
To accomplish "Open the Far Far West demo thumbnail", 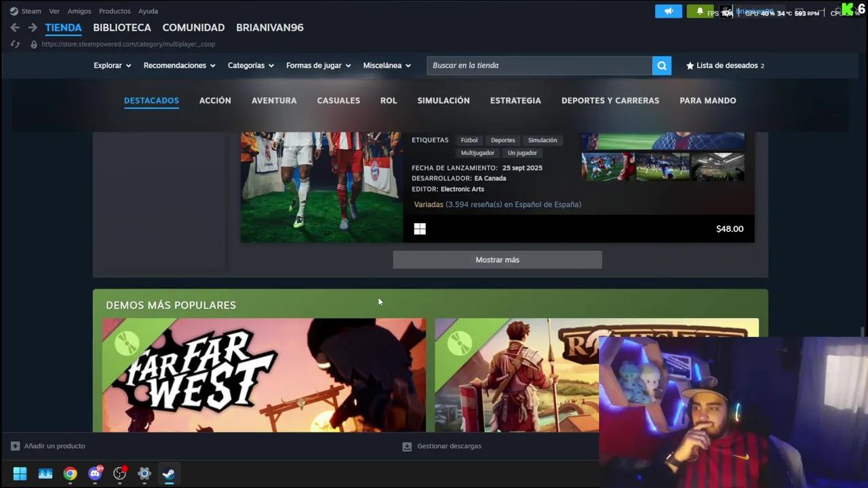I will pyautogui.click(x=264, y=375).
